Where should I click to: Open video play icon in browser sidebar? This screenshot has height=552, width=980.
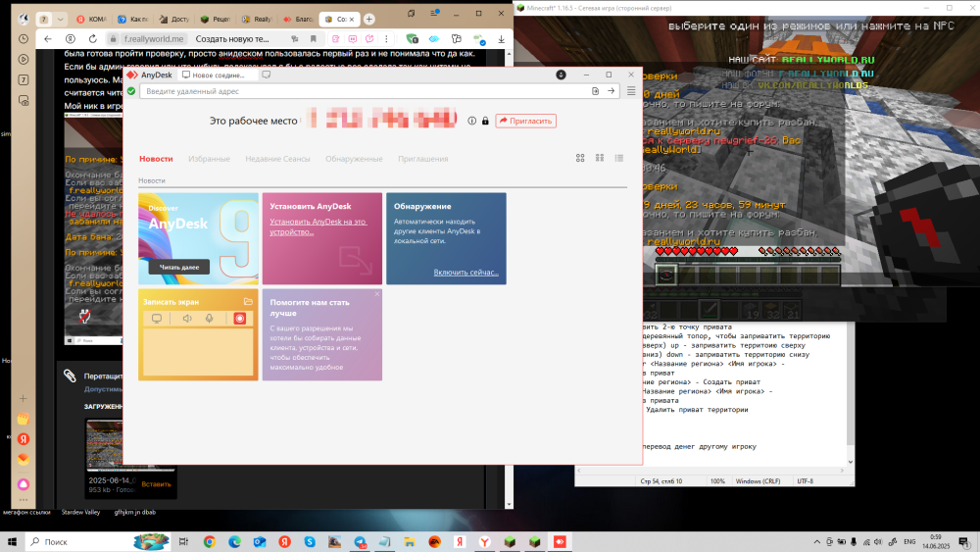[24, 60]
